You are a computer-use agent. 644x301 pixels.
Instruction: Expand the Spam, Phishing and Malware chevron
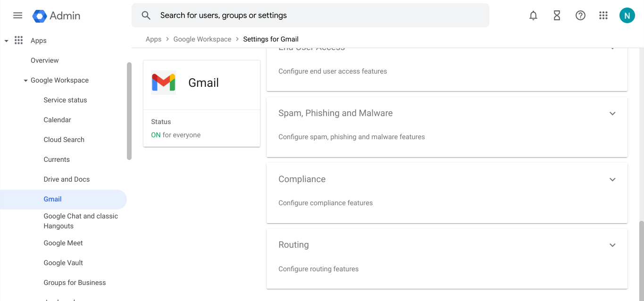point(612,113)
